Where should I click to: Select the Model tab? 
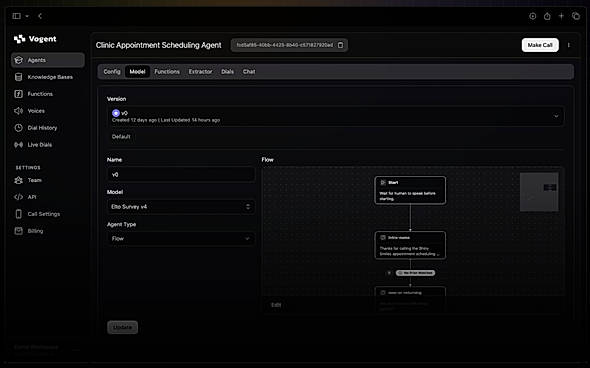137,71
